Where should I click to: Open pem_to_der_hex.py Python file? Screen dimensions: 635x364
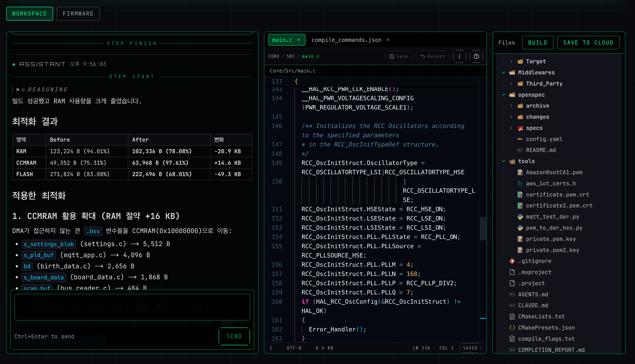(554, 228)
